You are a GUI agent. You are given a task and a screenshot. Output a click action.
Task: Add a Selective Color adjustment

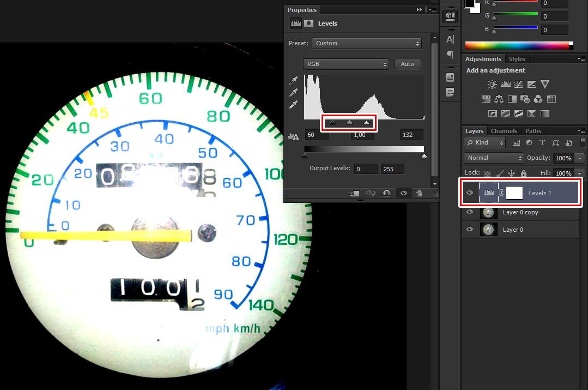(532, 114)
